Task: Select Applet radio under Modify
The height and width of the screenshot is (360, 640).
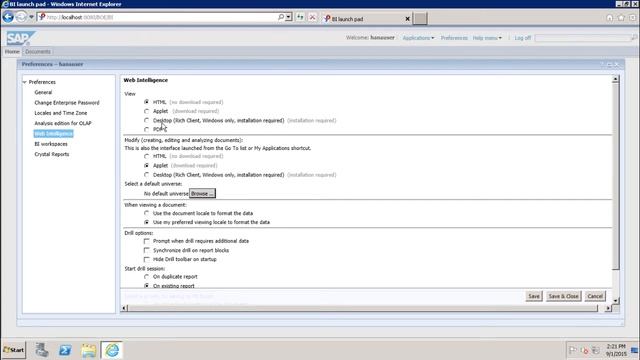Action: [147, 165]
